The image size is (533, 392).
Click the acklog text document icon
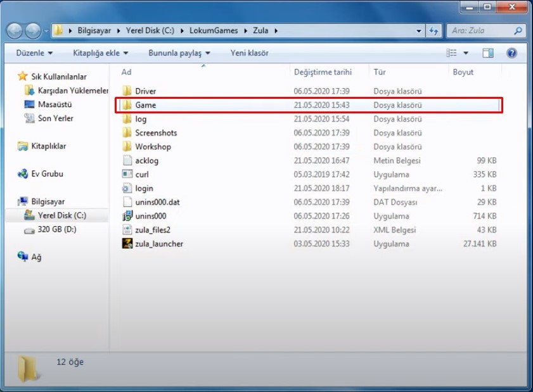[127, 160]
